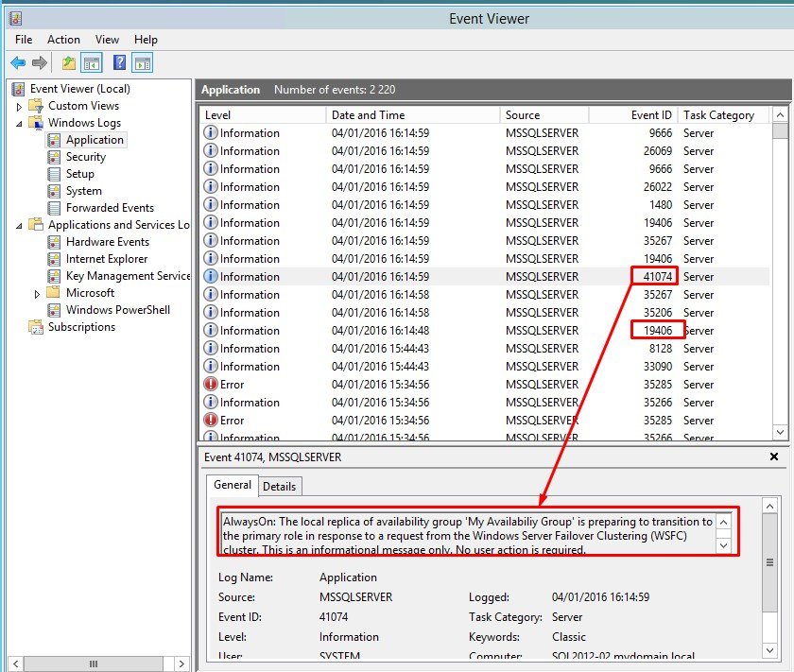Click the Subscriptions icon in the tree
794x672 pixels.
36,327
